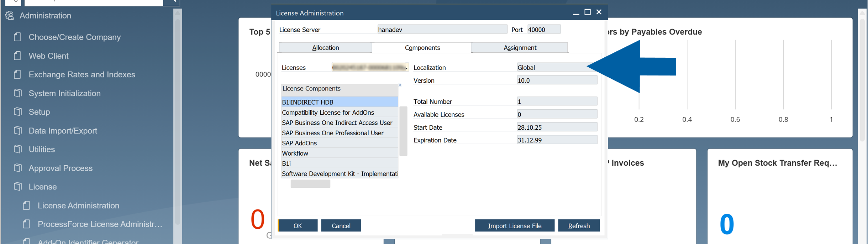The width and height of the screenshot is (868, 244).
Task: Open the Licenses dropdown arrow
Action: [x=406, y=68]
